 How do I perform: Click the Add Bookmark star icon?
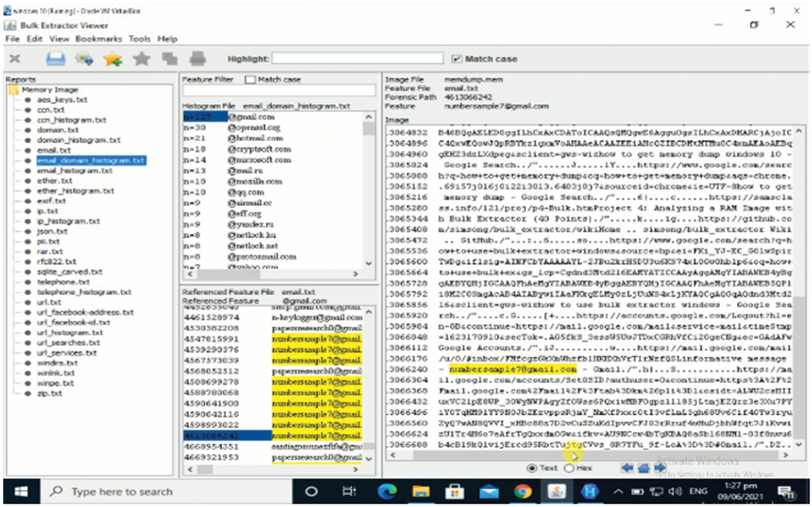[113, 59]
